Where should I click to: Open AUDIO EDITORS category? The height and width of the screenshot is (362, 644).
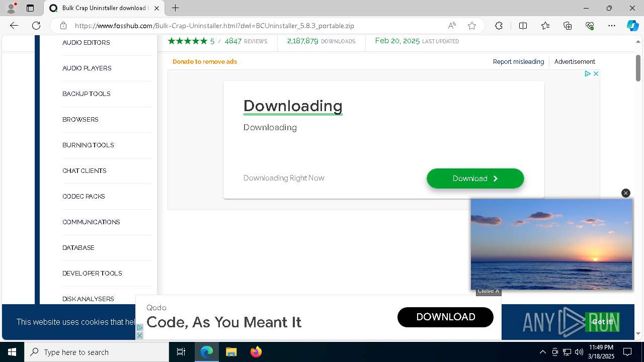coord(86,43)
